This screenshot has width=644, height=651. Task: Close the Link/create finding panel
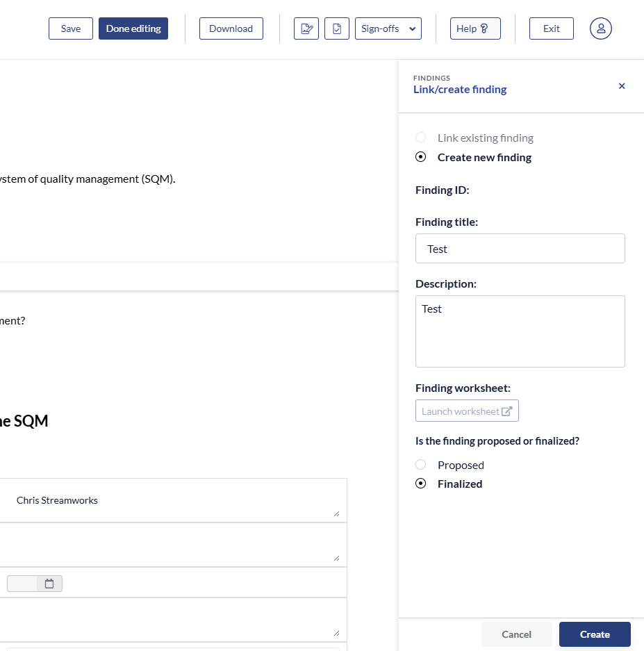click(621, 86)
